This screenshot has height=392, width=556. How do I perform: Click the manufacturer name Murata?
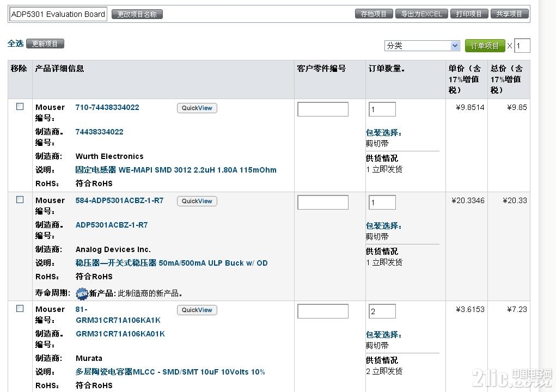coord(89,358)
